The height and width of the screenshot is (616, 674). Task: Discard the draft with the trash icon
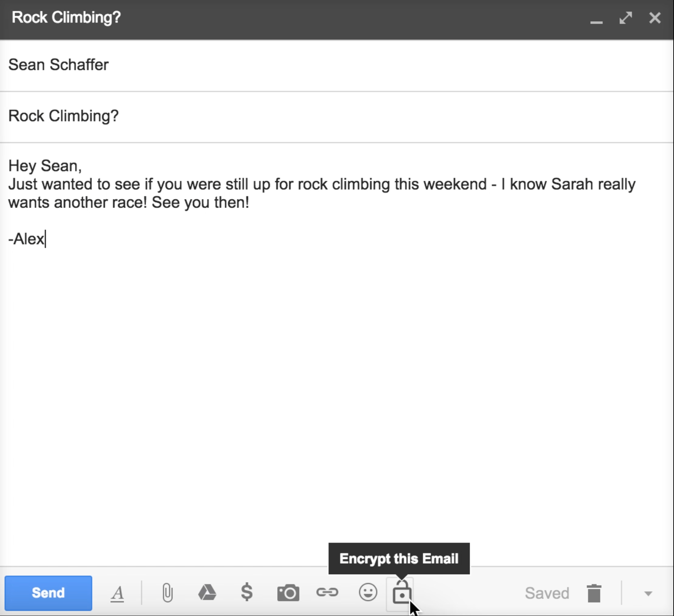[x=594, y=593]
